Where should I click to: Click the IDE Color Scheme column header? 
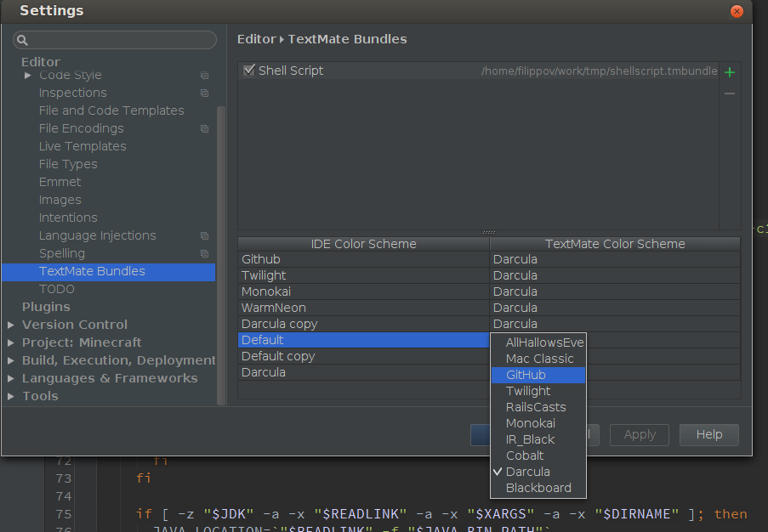pyautogui.click(x=363, y=244)
